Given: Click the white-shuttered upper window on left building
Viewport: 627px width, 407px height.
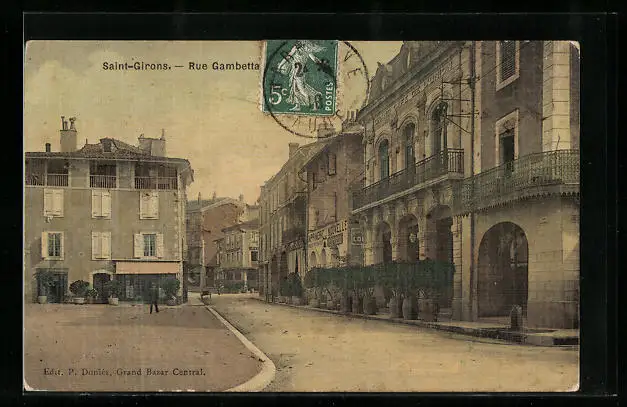Looking at the screenshot, I should [101, 204].
